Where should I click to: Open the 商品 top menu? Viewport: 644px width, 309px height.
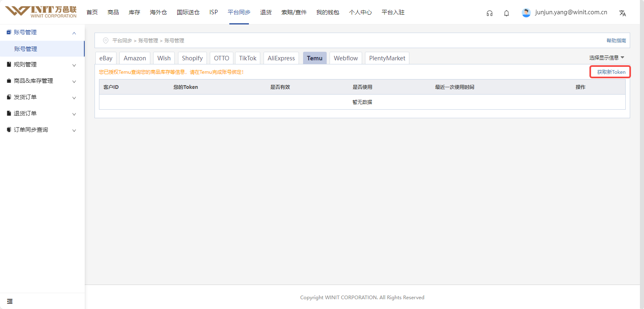[x=113, y=12]
